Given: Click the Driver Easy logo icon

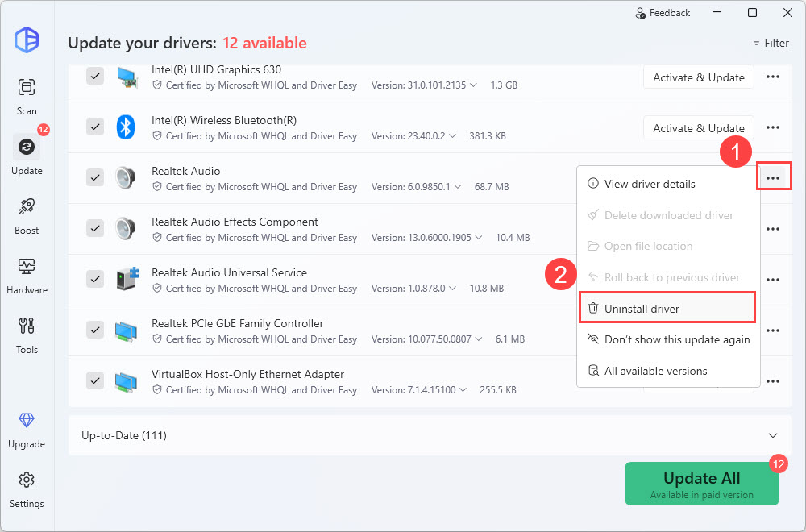Looking at the screenshot, I should (27, 40).
